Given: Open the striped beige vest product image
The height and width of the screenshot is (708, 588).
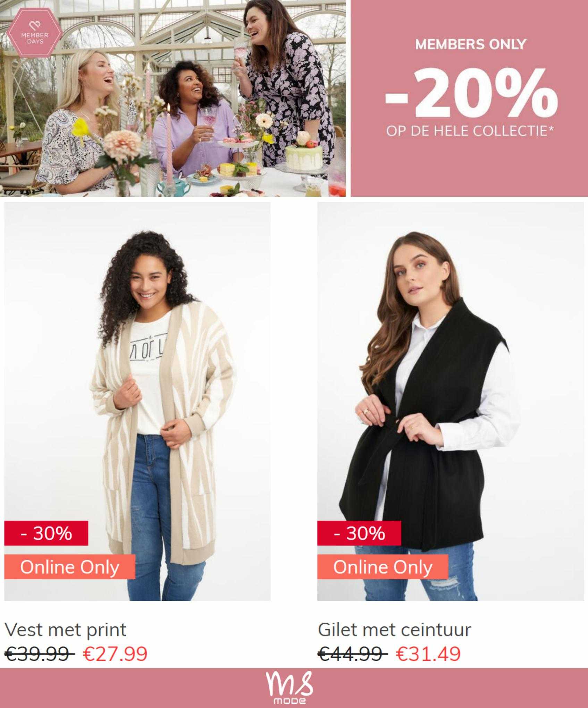Looking at the screenshot, I should 137,402.
